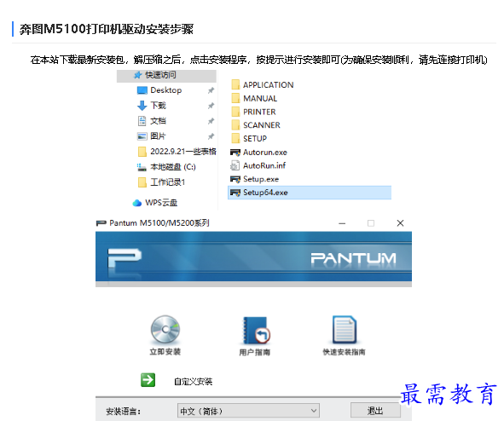Viewport: 504px width, 421px height.
Task: Open the 快速安装指南 document icon
Action: click(345, 330)
